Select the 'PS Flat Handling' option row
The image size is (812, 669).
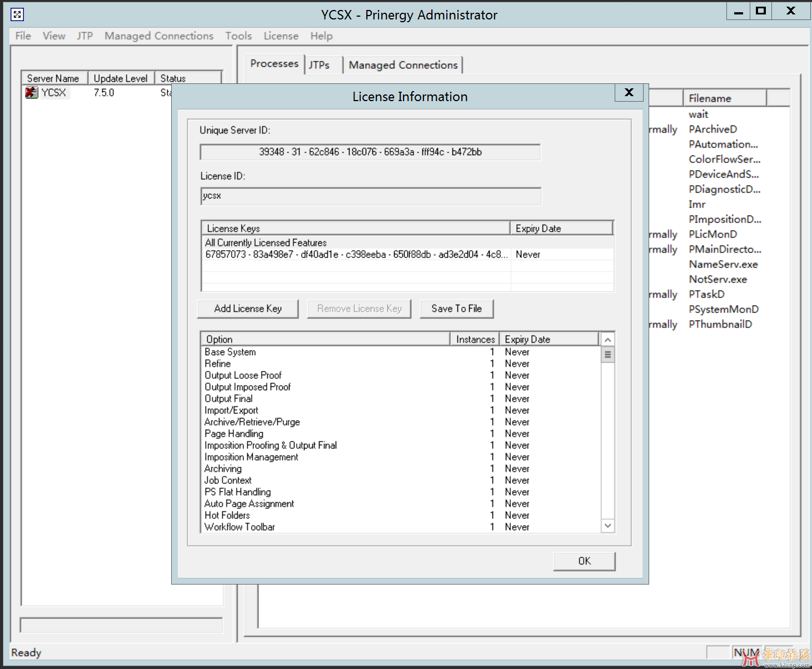(401, 492)
